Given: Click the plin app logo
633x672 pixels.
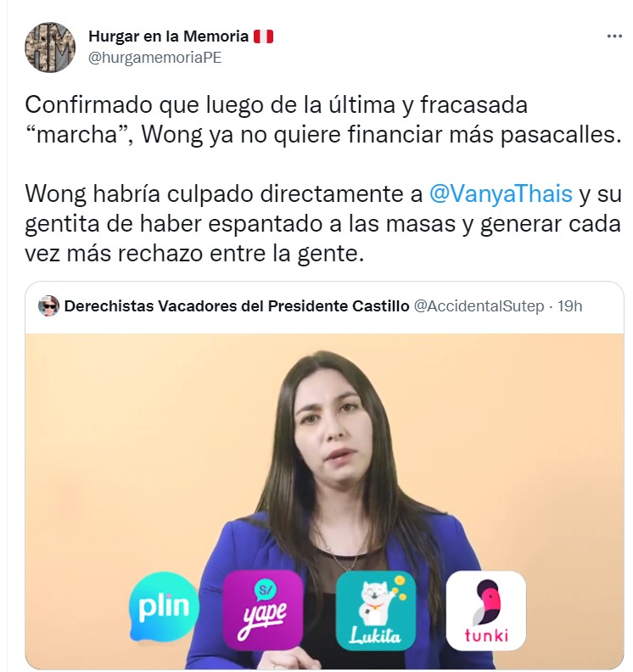Looking at the screenshot, I should click(x=164, y=606).
